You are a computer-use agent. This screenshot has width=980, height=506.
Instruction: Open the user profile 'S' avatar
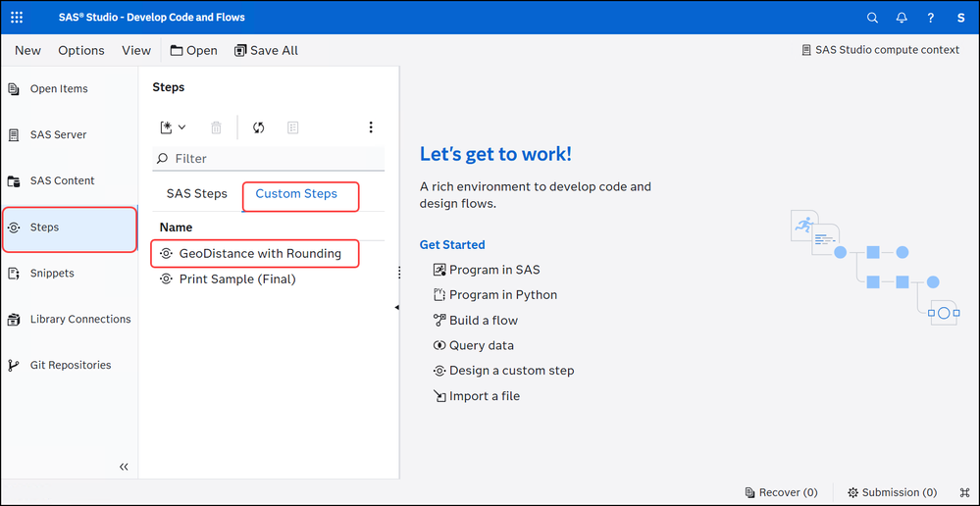point(960,18)
